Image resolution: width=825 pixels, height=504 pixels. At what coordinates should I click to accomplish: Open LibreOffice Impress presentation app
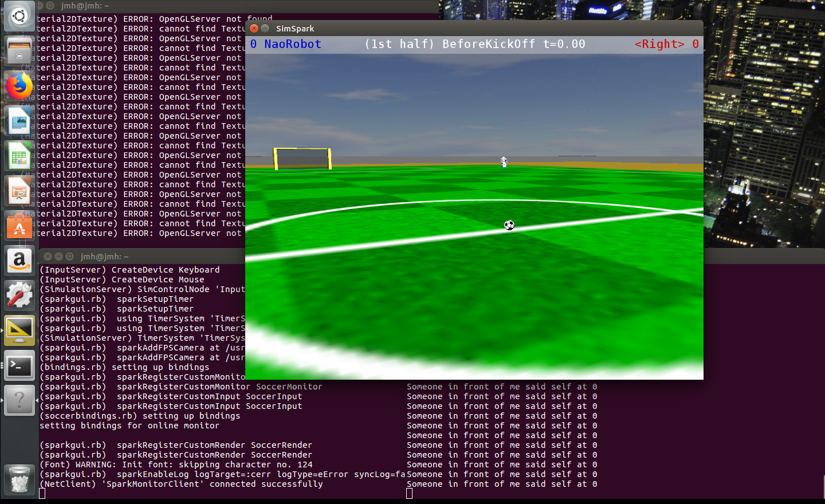pyautogui.click(x=19, y=191)
